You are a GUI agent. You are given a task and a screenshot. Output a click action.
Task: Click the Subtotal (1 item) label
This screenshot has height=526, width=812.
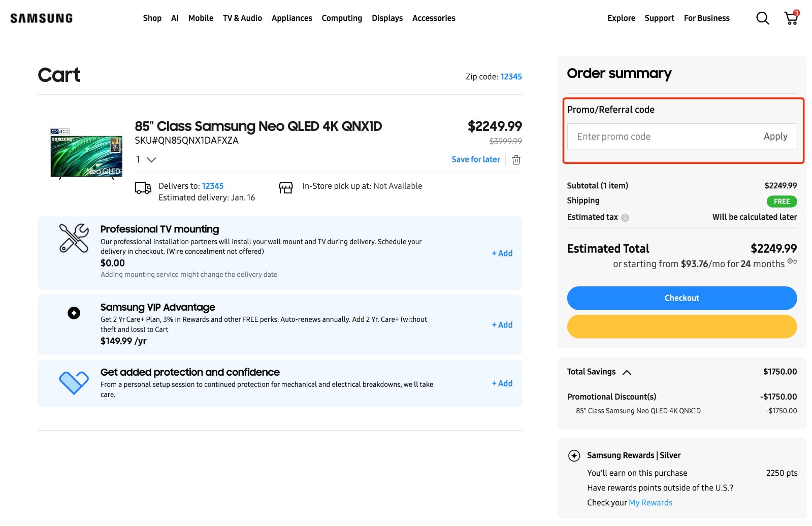597,186
